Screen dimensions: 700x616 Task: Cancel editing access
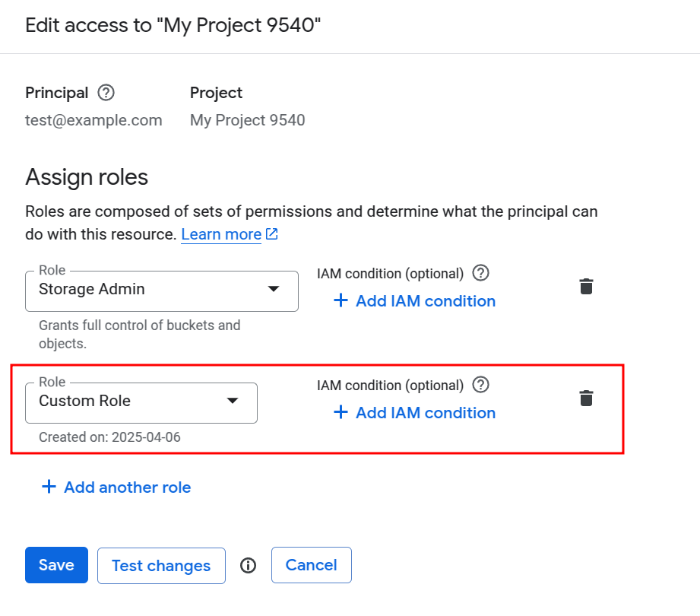point(311,565)
